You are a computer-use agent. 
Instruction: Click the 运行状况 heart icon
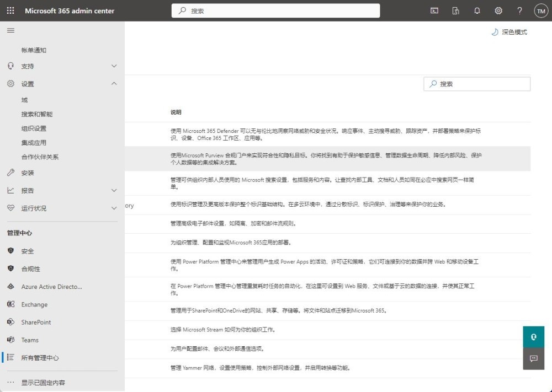(x=10, y=208)
